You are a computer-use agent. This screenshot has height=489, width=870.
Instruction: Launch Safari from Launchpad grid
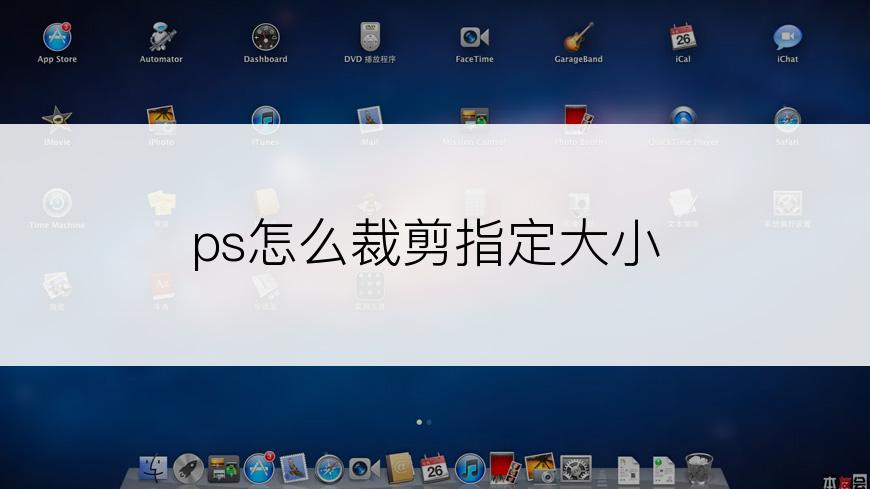tap(787, 119)
